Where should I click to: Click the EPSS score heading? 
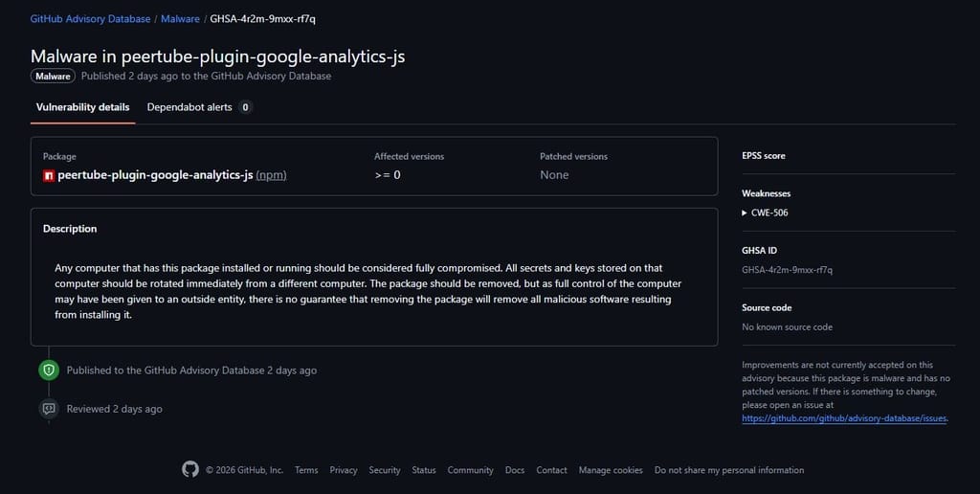[x=763, y=156]
